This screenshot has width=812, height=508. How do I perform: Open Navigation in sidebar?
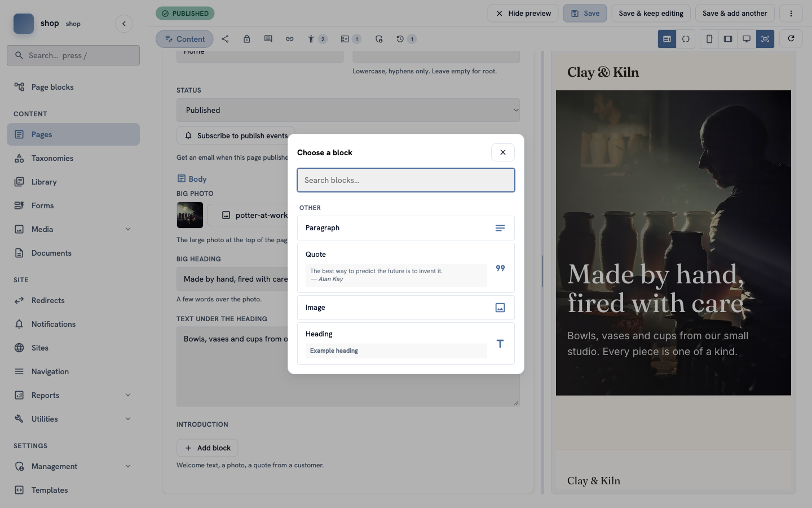point(73,371)
